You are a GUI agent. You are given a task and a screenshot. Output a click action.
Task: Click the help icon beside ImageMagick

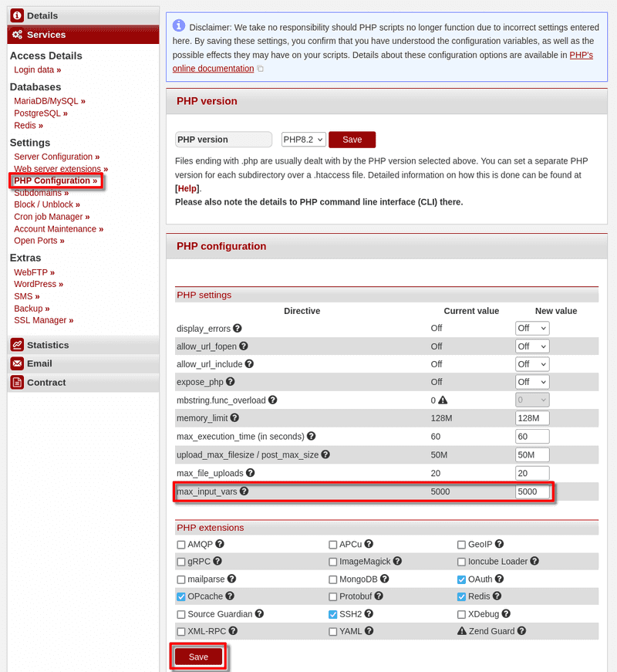point(396,562)
